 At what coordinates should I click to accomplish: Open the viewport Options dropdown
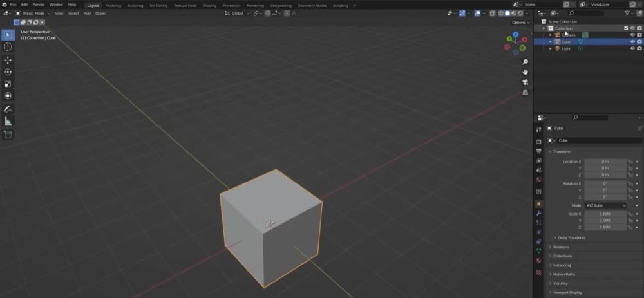coord(521,23)
